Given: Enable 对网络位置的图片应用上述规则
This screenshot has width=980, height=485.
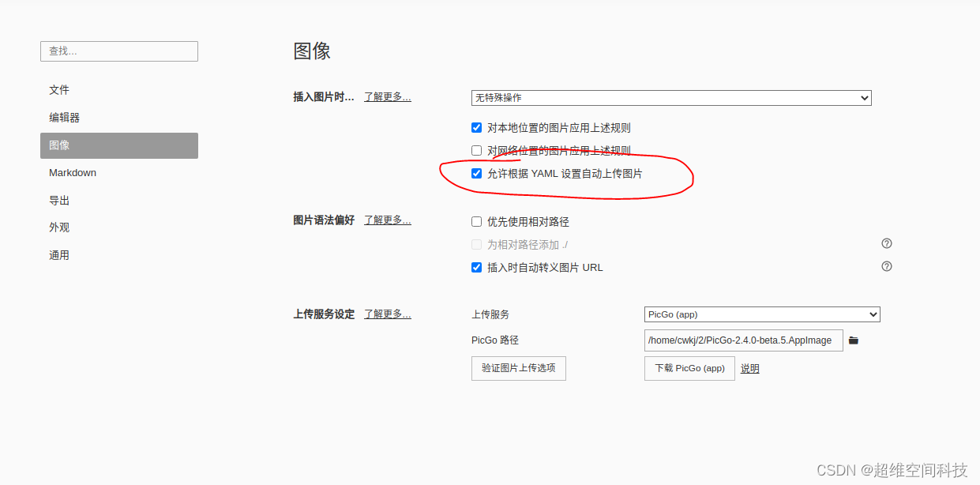Looking at the screenshot, I should (476, 150).
